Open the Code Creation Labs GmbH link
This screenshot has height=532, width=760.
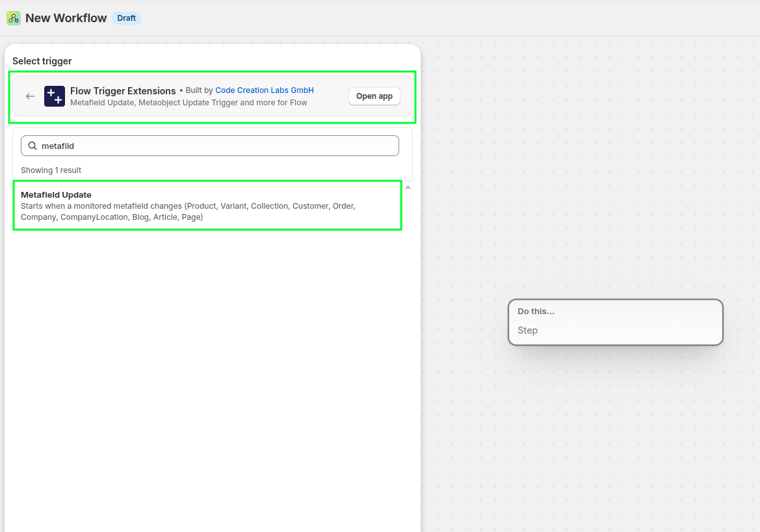tap(264, 90)
